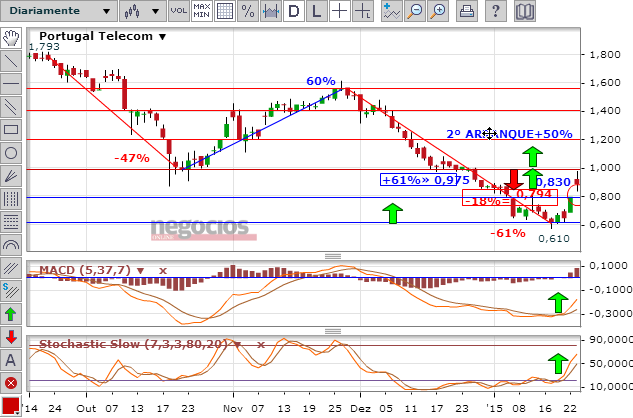The width and height of the screenshot is (633, 418).
Task: Enable the L logarithmic scale button
Action: (317, 11)
